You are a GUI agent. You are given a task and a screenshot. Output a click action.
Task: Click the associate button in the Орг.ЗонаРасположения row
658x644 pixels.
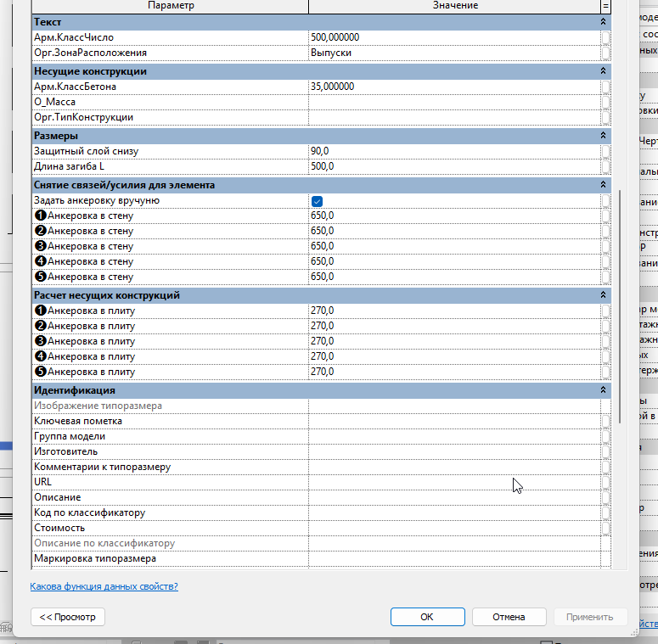click(605, 53)
